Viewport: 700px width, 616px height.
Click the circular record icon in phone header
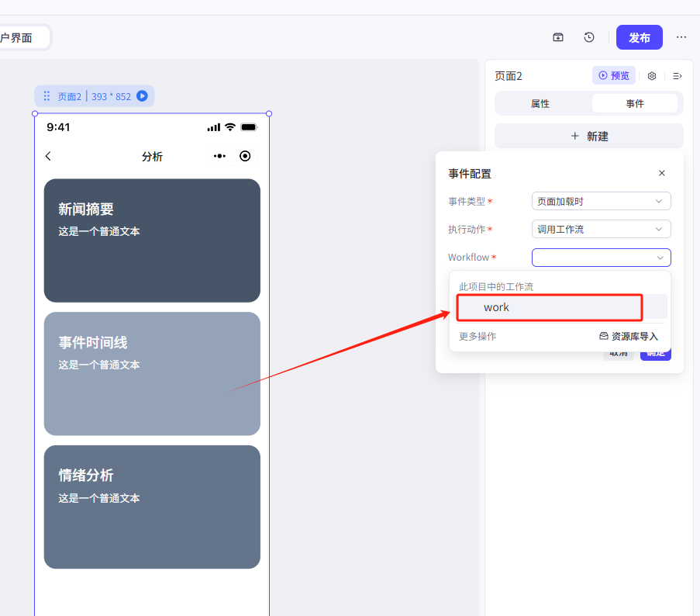245,156
